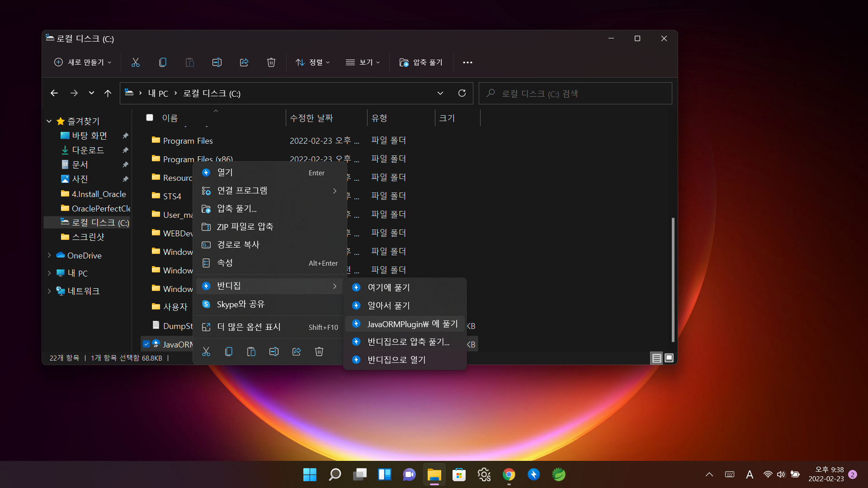The width and height of the screenshot is (868, 488).
Task: Toggle the select-all checkbox in the header
Action: (150, 117)
